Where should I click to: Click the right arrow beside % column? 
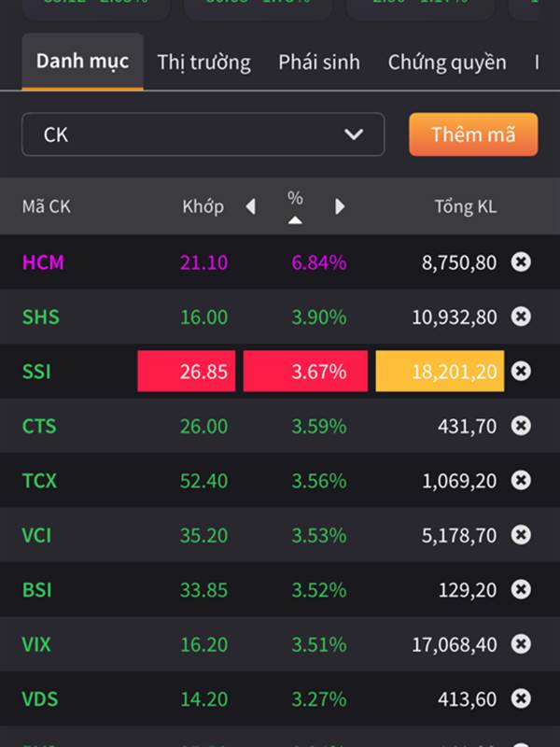click(x=340, y=206)
